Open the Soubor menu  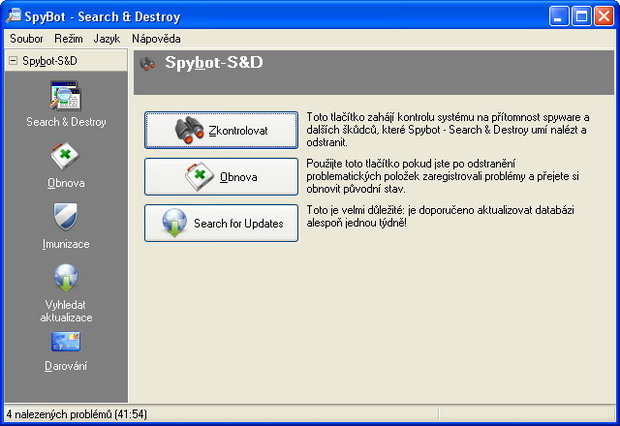[x=26, y=39]
